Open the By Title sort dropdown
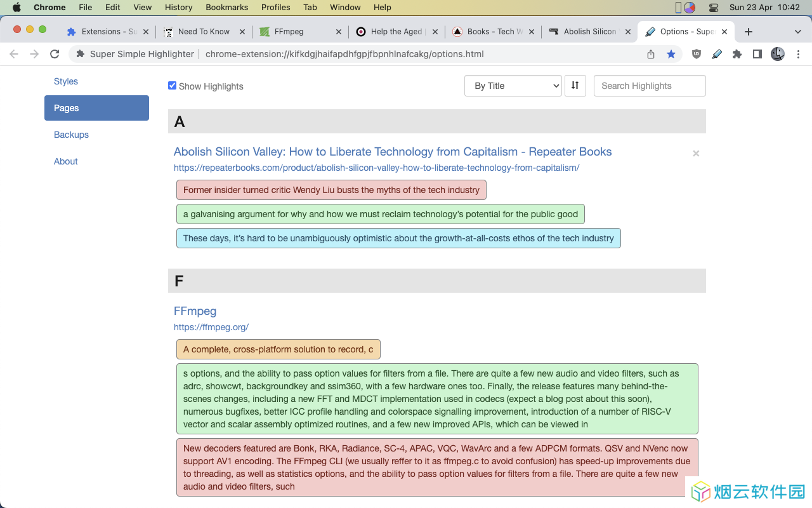This screenshot has height=508, width=812. [513, 86]
